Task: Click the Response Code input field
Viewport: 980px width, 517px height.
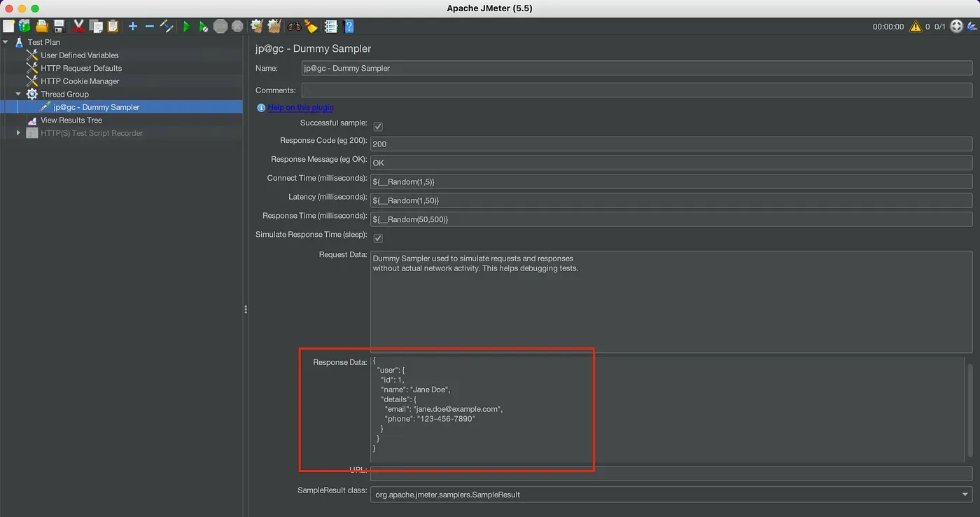Action: tap(671, 144)
